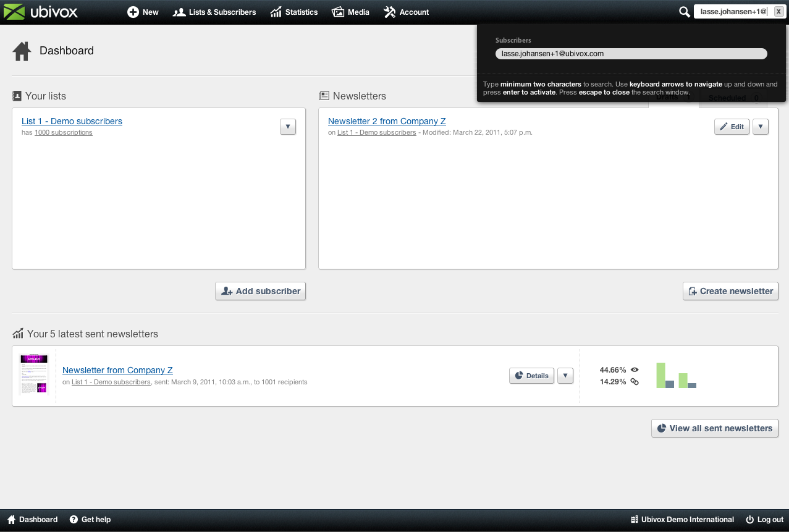This screenshot has width=789, height=532.
Task: Click the 44.66% open rate text
Action: (613, 370)
